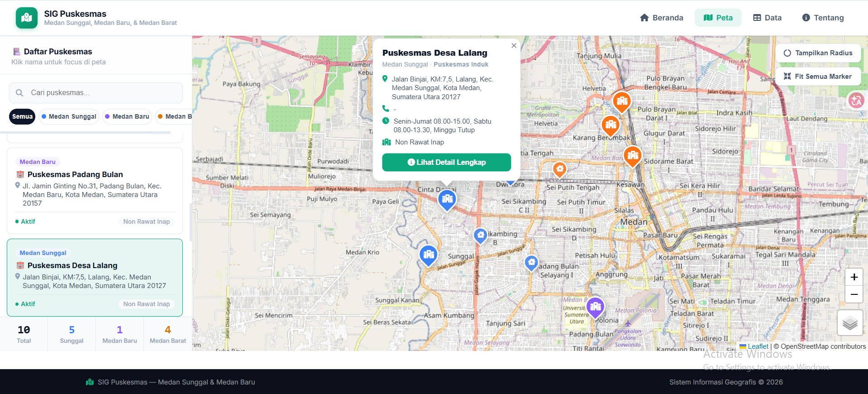
Task: Click the popup phone icon
Action: (x=386, y=109)
